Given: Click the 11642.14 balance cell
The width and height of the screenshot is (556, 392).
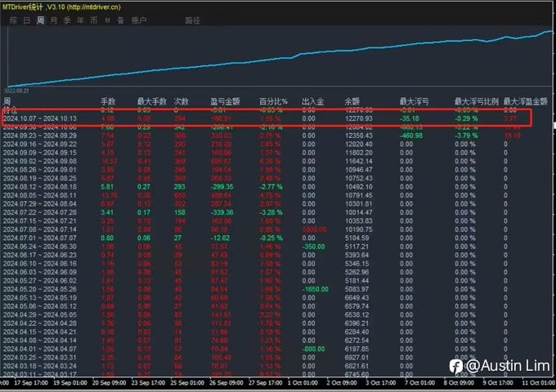Looking at the screenshot, I should pos(359,161).
